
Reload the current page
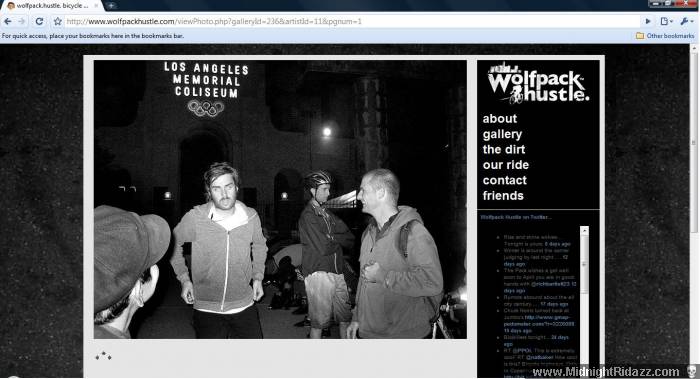39,21
